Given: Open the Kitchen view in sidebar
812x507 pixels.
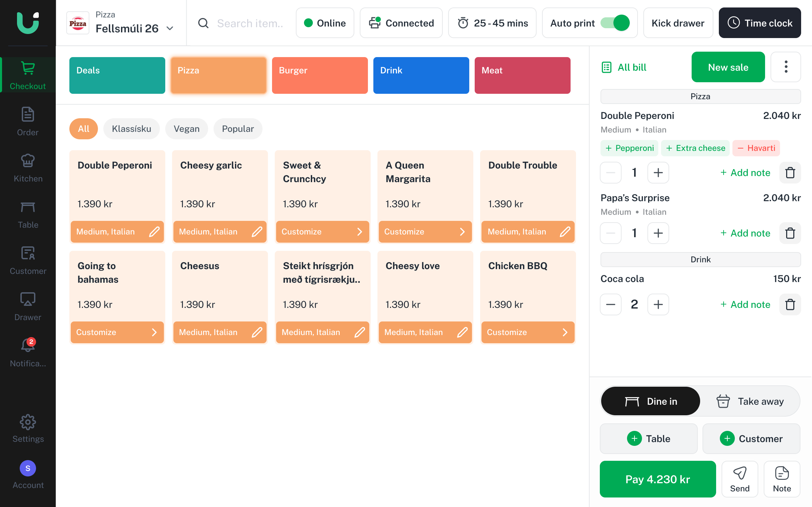Looking at the screenshot, I should tap(28, 168).
